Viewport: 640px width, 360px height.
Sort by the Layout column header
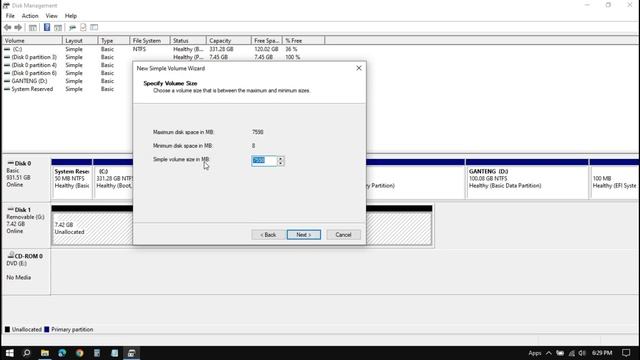[80, 41]
